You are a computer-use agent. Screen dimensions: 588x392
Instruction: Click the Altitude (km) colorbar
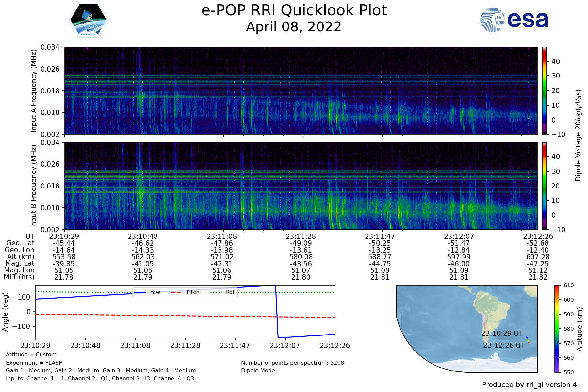coord(557,328)
